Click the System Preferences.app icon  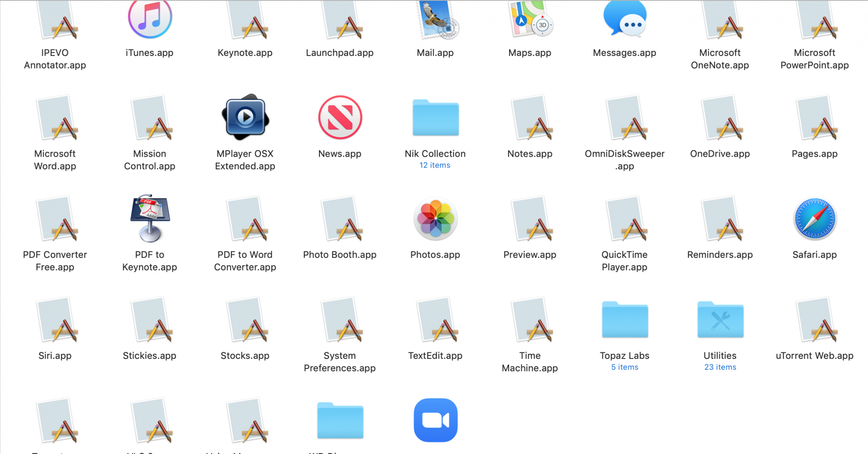[x=342, y=320]
